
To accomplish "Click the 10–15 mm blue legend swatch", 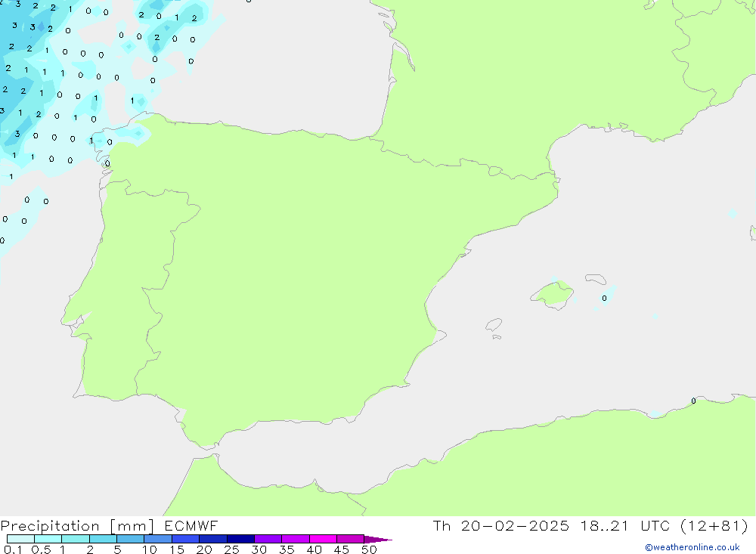I will tap(158, 539).
